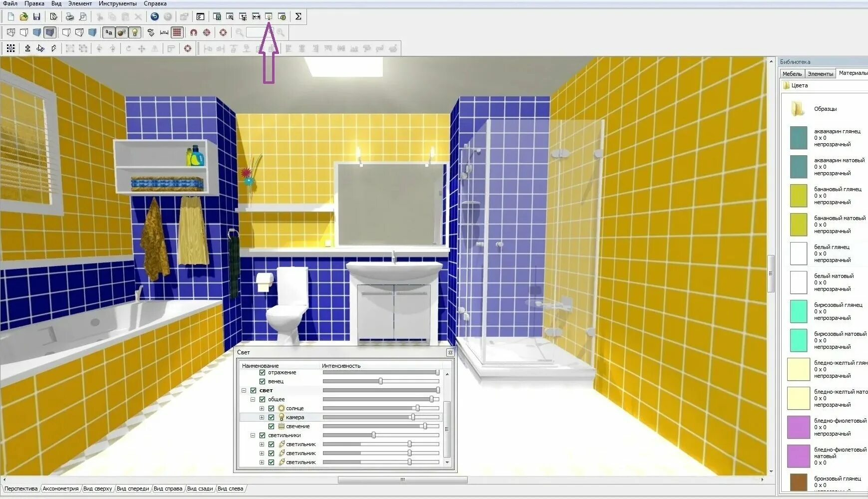Click the солнце intensity slider handle
This screenshot has height=499, width=868.
click(x=418, y=408)
